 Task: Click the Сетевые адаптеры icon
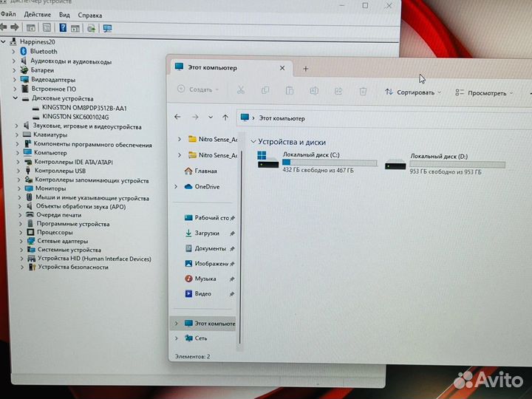coord(31,241)
